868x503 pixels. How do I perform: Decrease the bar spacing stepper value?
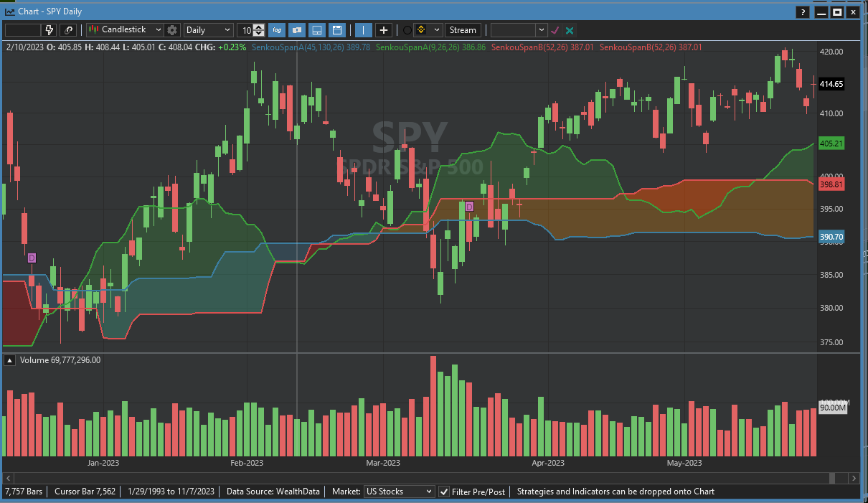[x=259, y=34]
